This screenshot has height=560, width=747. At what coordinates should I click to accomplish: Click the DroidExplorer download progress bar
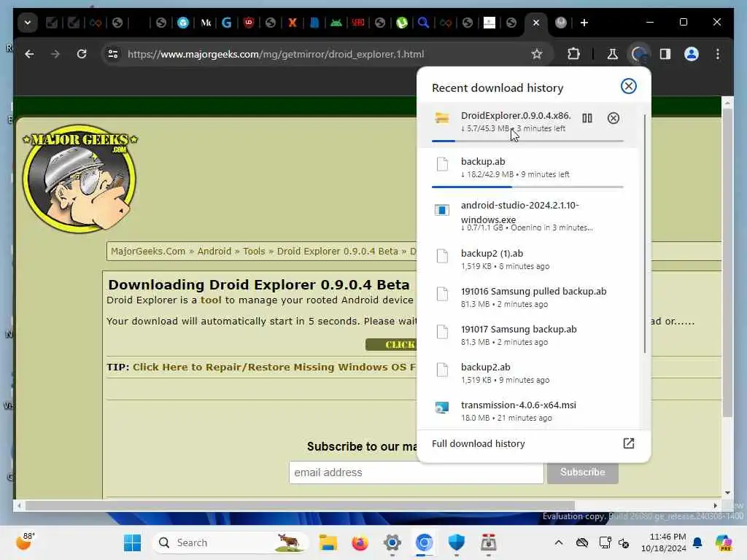527,141
